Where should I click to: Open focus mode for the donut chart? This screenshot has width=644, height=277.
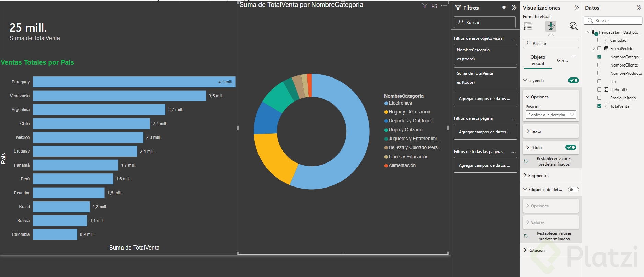[x=434, y=5]
